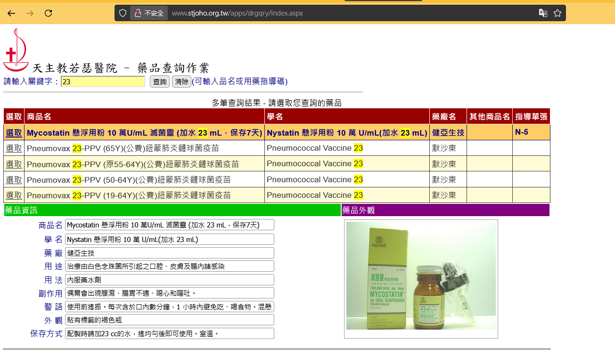615x364 pixels.
Task: Select the Pneumovax 23-PPV (原55-64Y) row
Action: tap(14, 164)
